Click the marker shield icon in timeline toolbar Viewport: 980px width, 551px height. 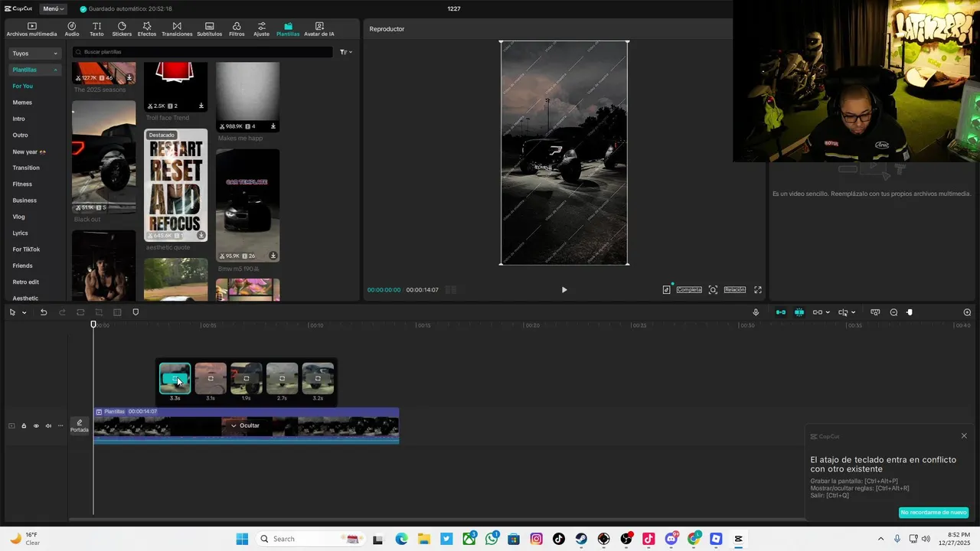click(136, 312)
